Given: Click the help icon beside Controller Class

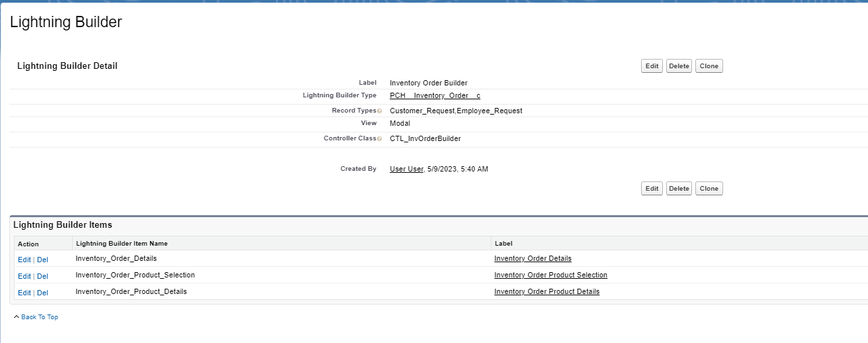Looking at the screenshot, I should pyautogui.click(x=379, y=139).
